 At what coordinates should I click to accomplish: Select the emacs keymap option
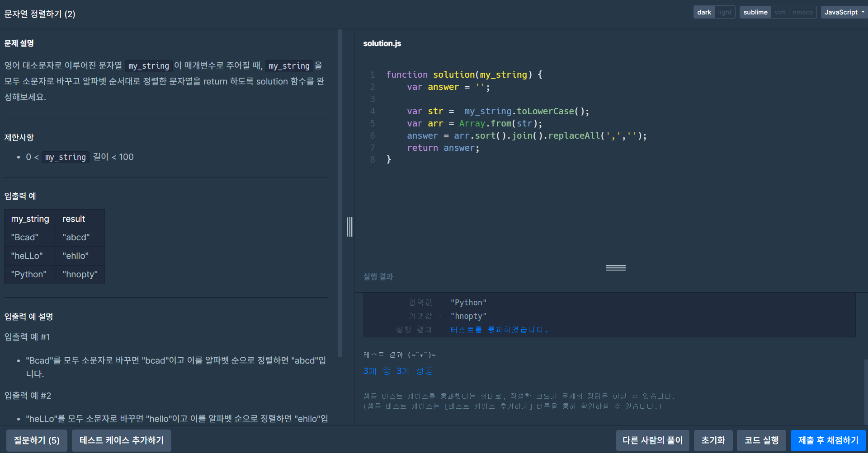tap(802, 12)
